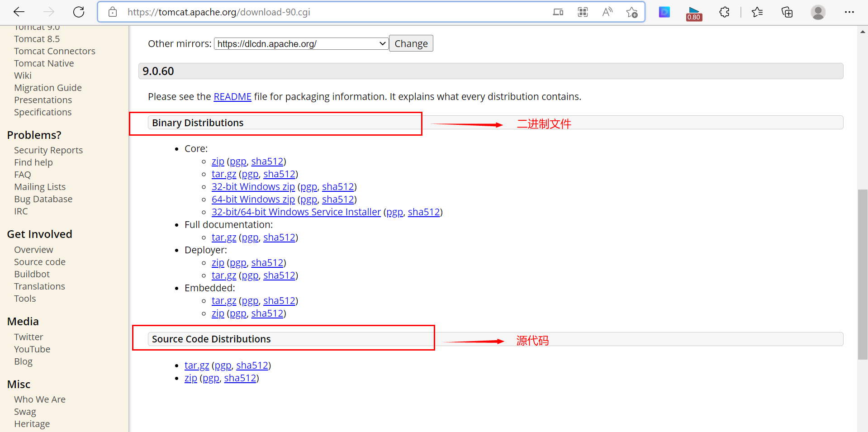Download 32-bit Windows zip

point(253,187)
